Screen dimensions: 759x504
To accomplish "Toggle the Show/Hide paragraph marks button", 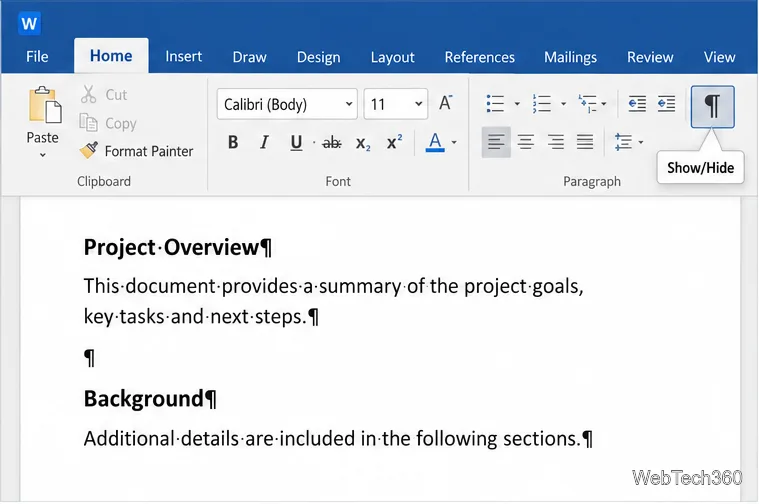I will click(713, 107).
